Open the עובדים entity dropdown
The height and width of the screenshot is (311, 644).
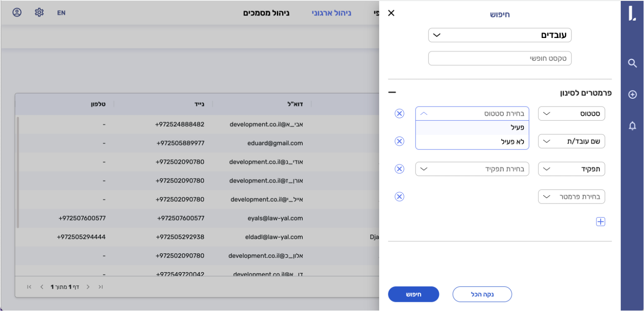pyautogui.click(x=500, y=35)
